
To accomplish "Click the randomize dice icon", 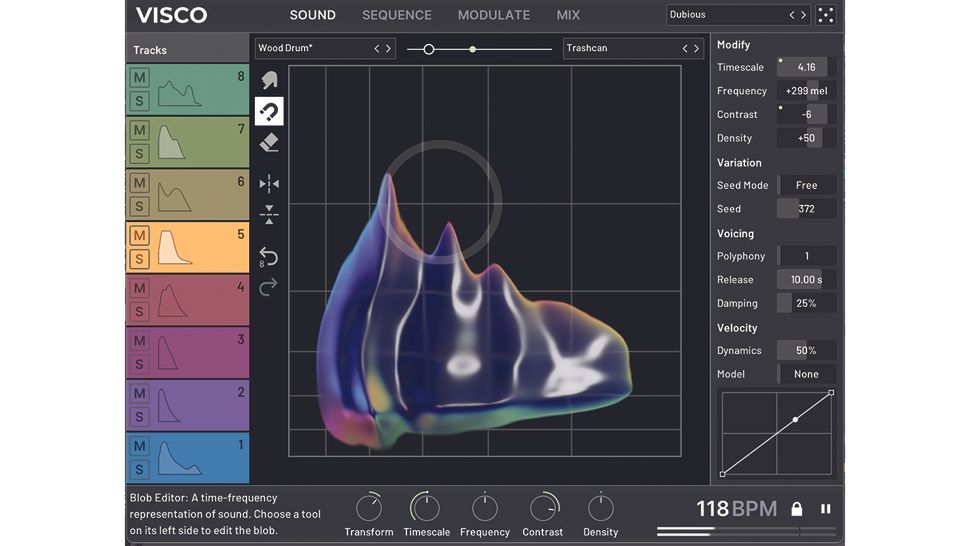I will click(826, 15).
